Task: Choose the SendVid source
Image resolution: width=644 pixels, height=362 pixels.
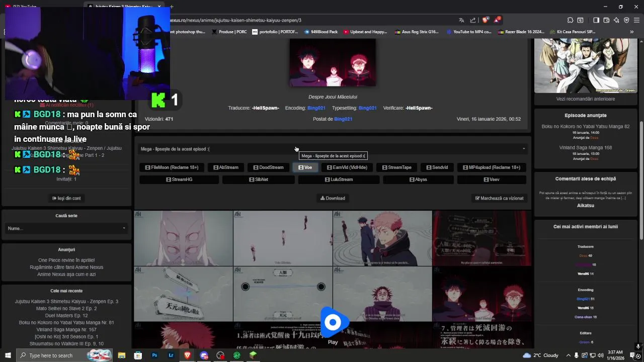Action: 437,167
